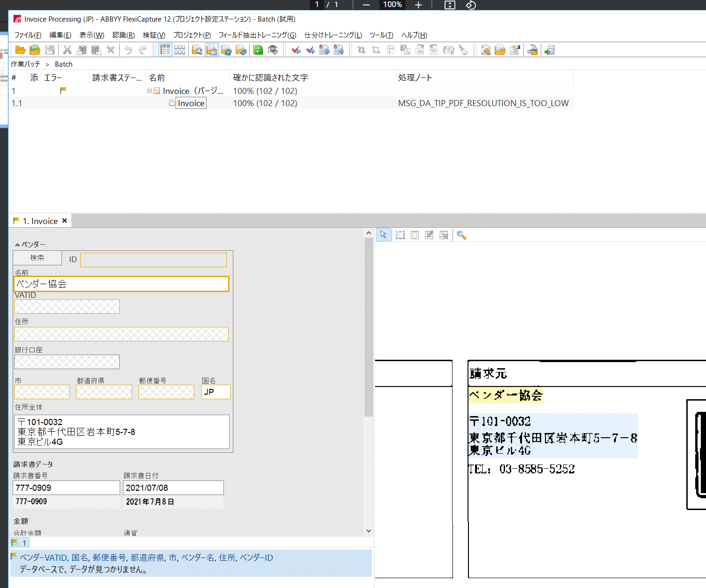This screenshot has width=706, height=588.
Task: Toggle the detailed list view button
Action: pos(165,50)
